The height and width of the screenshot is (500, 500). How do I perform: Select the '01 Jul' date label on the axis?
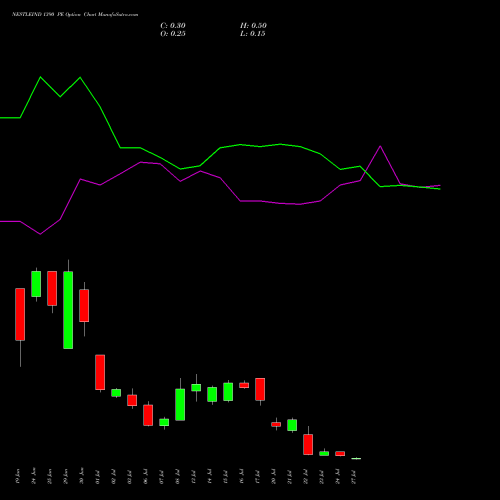[98, 477]
